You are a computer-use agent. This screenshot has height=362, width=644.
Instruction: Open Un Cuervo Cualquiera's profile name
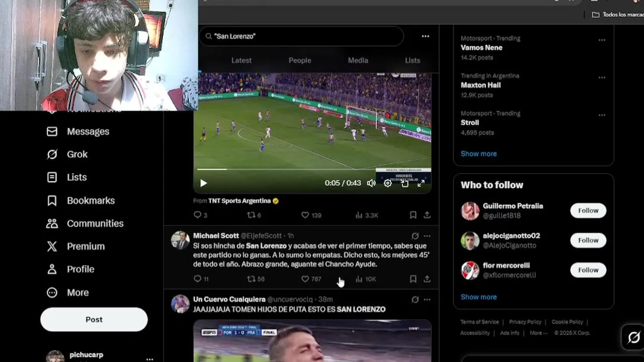(229, 300)
